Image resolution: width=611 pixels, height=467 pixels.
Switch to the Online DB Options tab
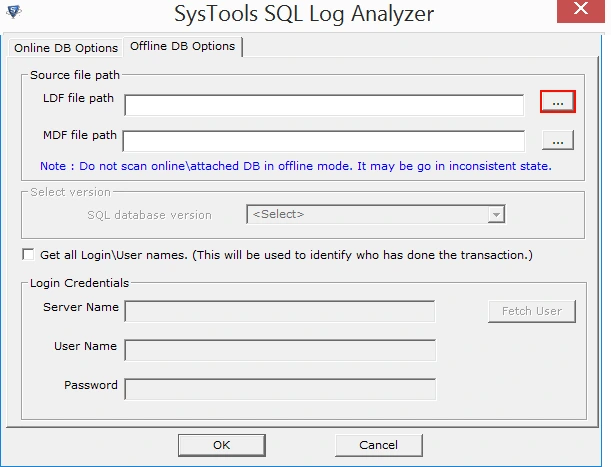[66, 48]
